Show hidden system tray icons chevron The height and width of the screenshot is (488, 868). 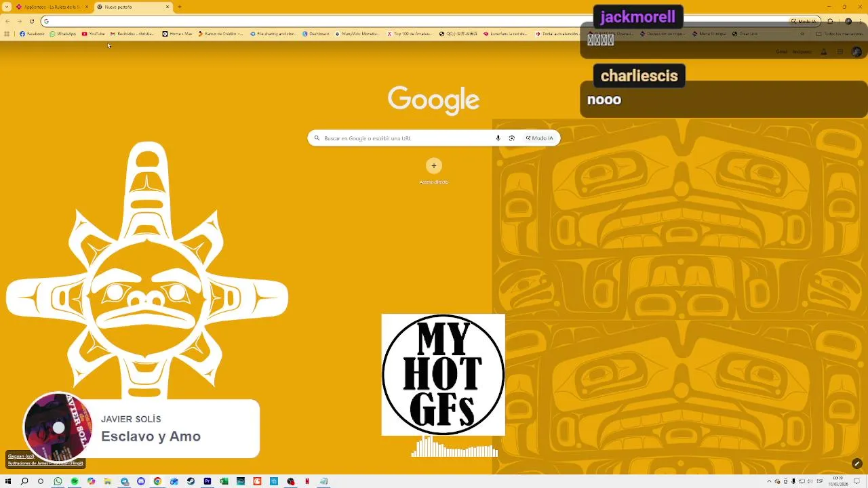pos(769,481)
